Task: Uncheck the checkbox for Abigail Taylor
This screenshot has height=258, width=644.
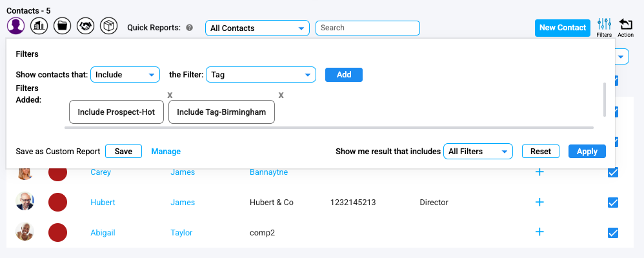Action: tap(613, 233)
